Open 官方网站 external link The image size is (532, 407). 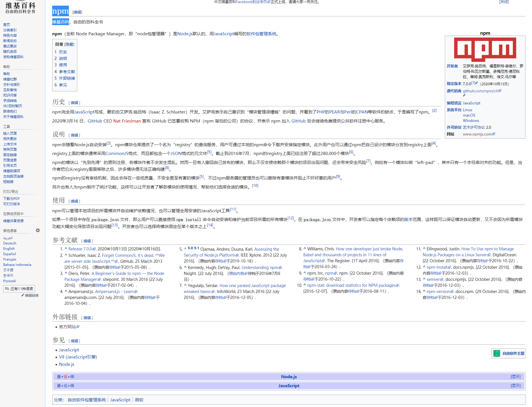point(69,327)
